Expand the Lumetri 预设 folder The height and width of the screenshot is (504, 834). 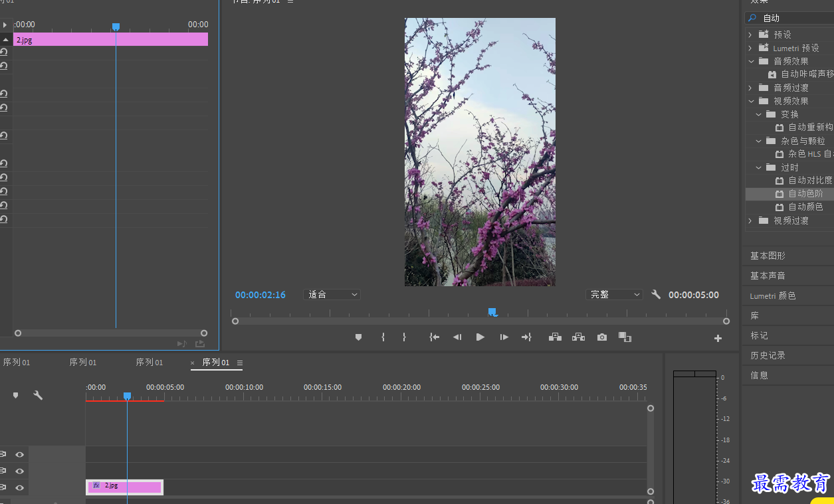(750, 48)
